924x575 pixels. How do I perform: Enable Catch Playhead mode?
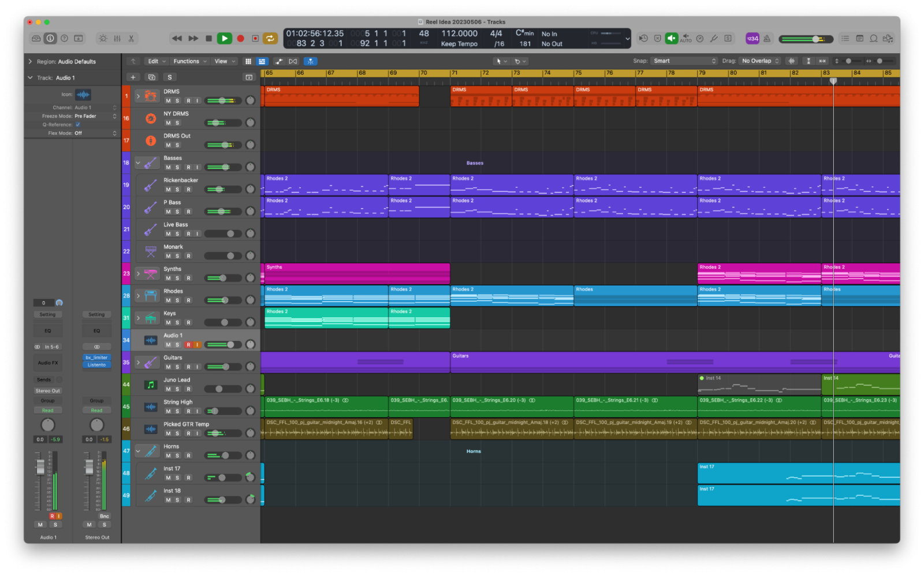point(311,61)
